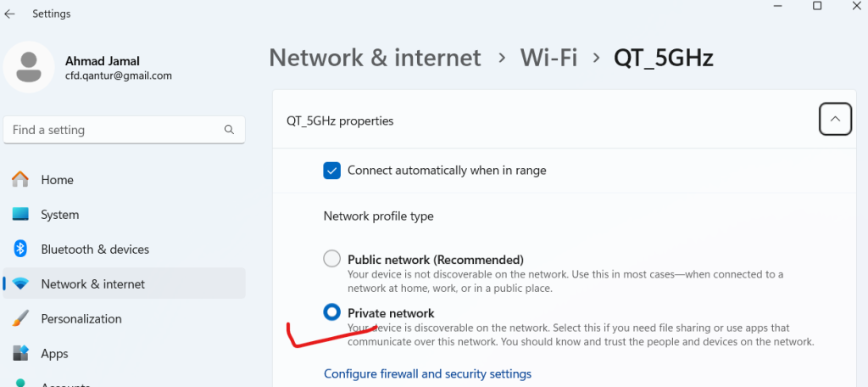Go to Network & internet breadcrumb
The image size is (868, 387).
(x=375, y=58)
